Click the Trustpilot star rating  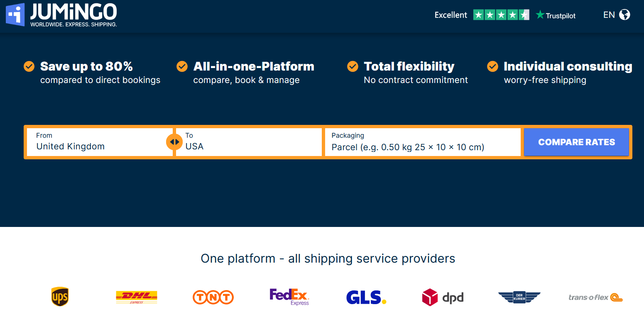501,15
